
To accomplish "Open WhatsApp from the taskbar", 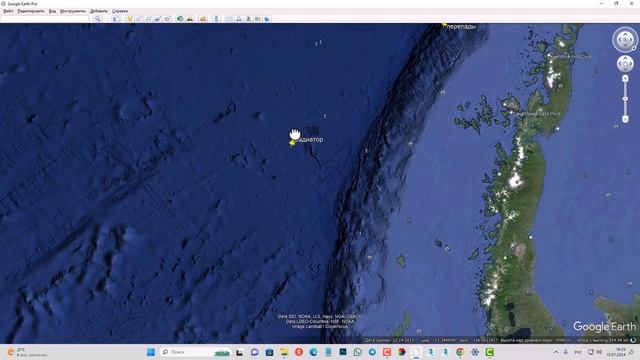I will (358, 352).
